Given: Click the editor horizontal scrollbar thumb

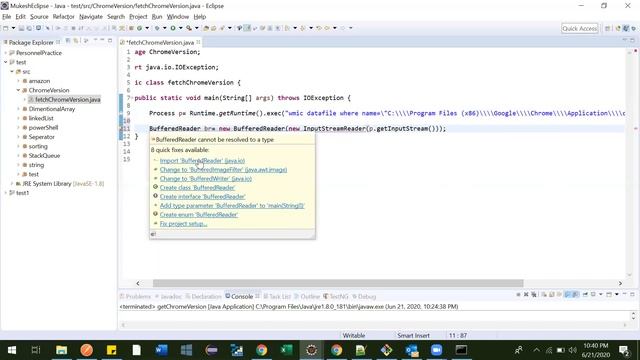Looking at the screenshot, I should point(338,283).
